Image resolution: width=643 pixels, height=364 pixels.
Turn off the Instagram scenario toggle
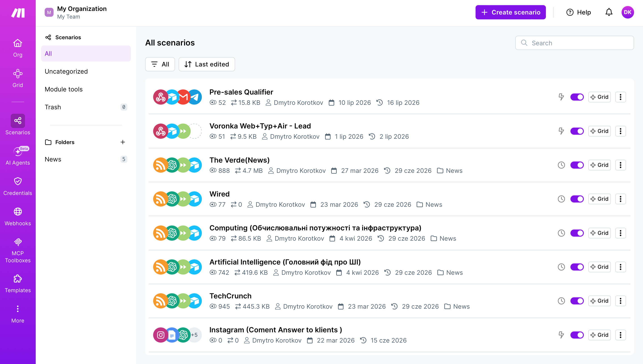tap(577, 335)
